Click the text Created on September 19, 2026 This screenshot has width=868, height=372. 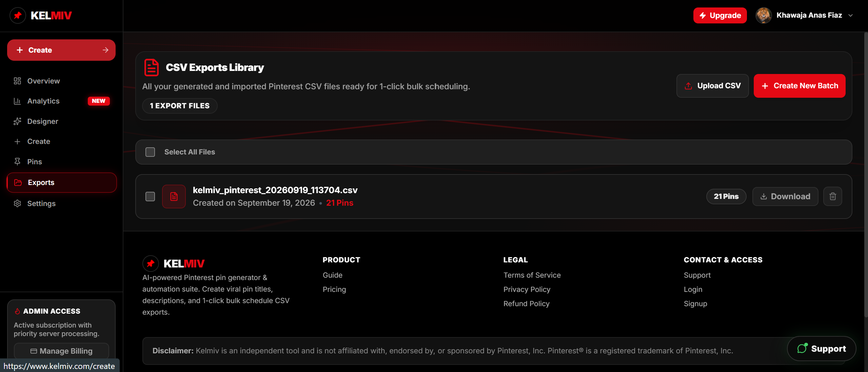pyautogui.click(x=254, y=203)
